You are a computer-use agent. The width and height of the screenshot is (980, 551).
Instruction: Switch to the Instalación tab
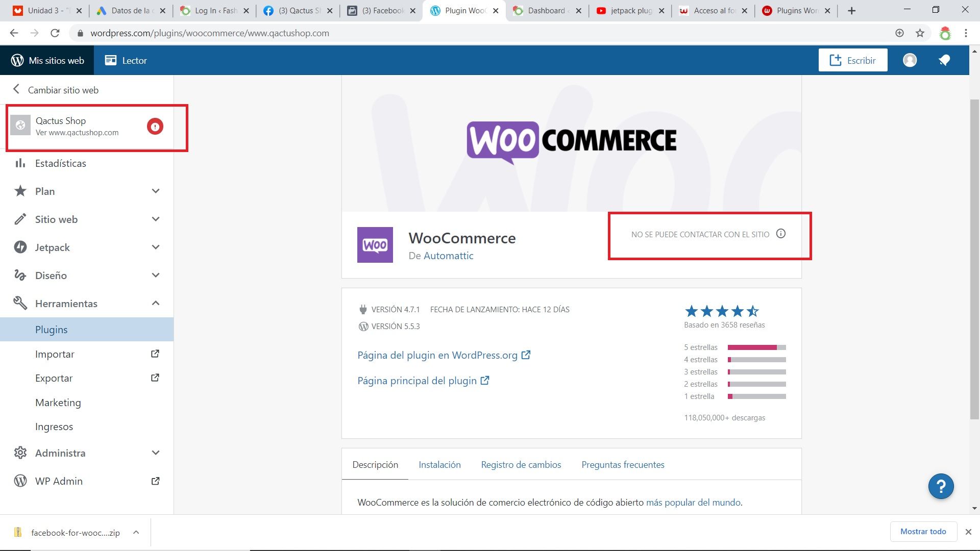click(x=439, y=465)
